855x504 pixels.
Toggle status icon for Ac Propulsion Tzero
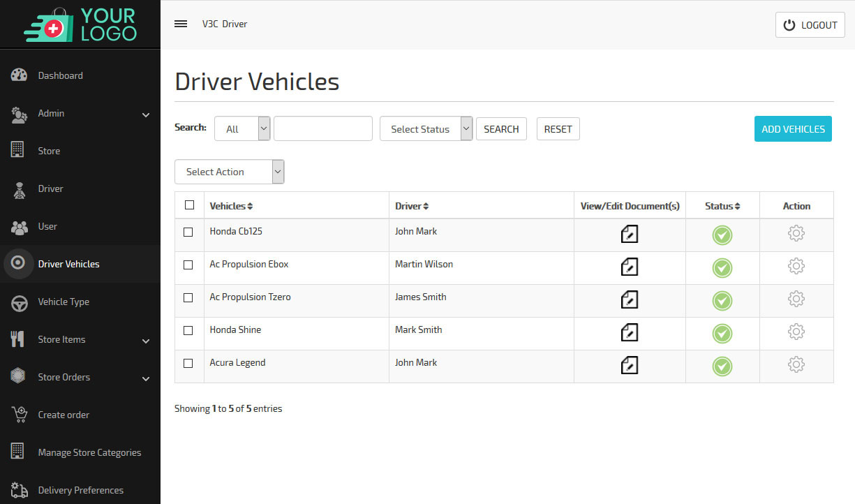pos(722,300)
